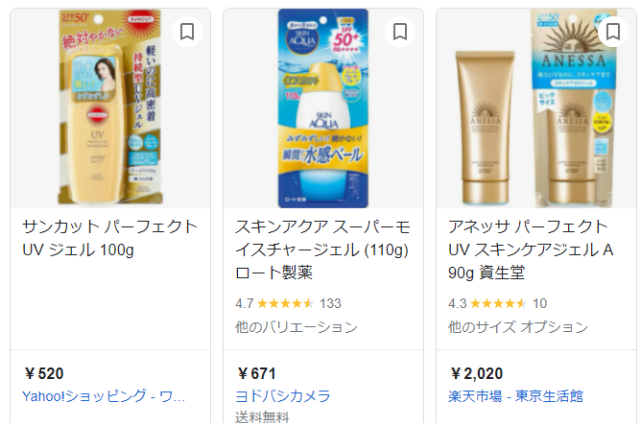Show 他のバリエーション for Skin Aqua
This screenshot has height=423, width=640.
(296, 327)
